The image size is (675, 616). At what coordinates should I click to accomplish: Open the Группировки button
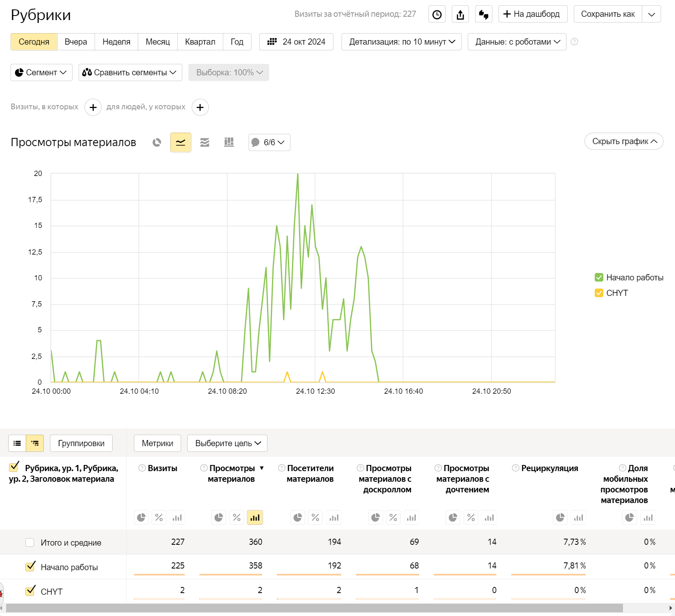coord(81,443)
